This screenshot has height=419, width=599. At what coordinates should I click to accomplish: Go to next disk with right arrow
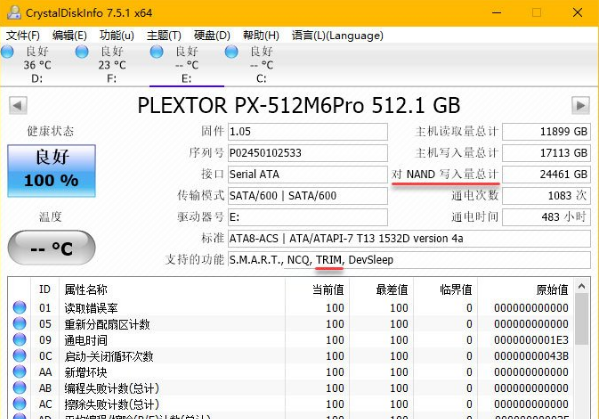pyautogui.click(x=581, y=105)
